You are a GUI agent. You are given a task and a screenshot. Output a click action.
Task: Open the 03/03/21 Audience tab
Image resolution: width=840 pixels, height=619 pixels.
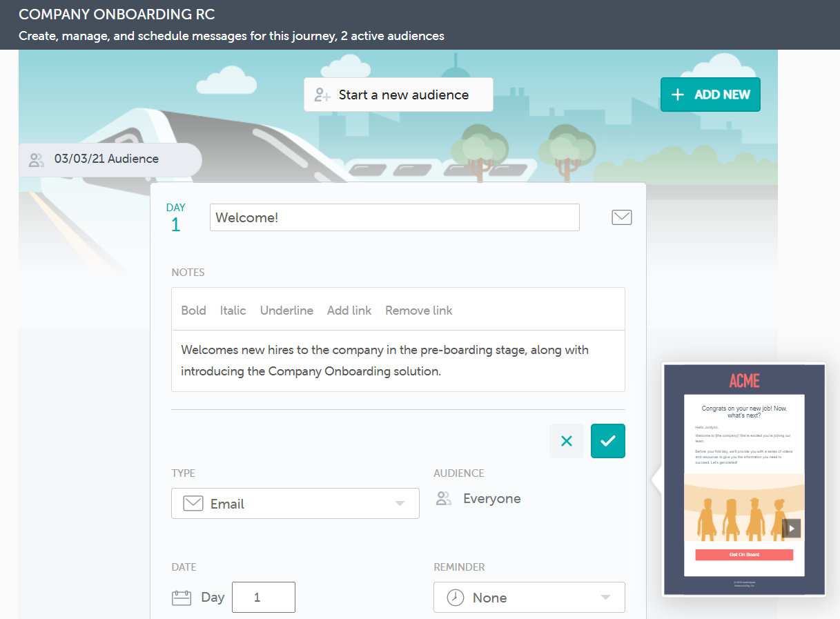(x=106, y=159)
